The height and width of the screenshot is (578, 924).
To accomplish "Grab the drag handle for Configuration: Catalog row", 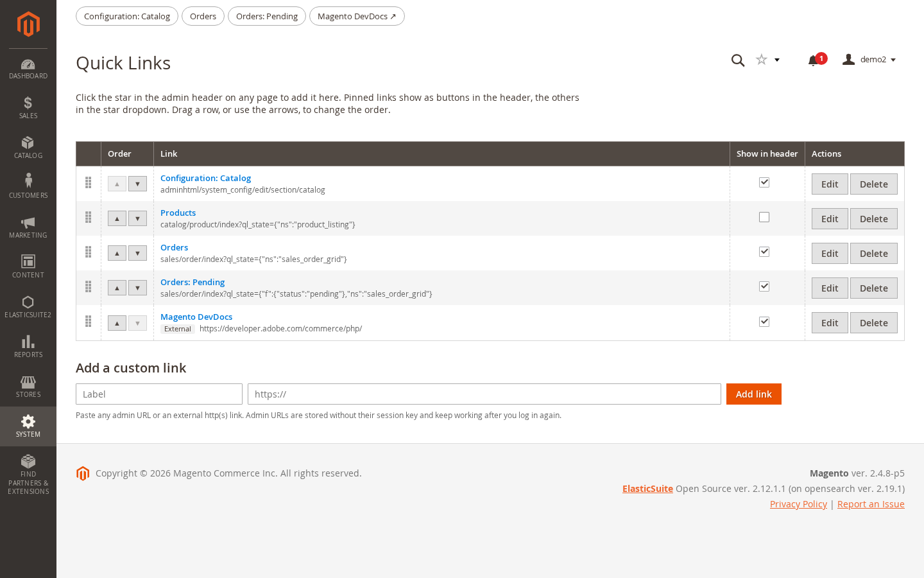I will click(89, 183).
